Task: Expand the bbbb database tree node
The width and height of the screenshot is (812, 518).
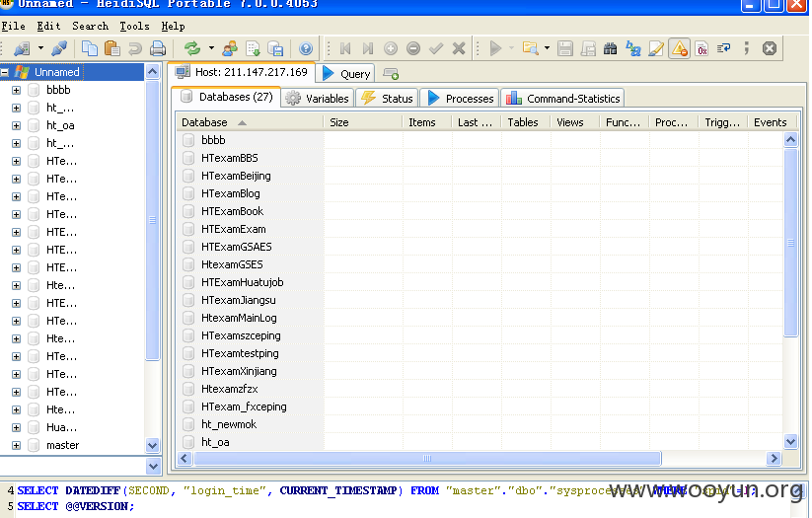Action: (16, 90)
